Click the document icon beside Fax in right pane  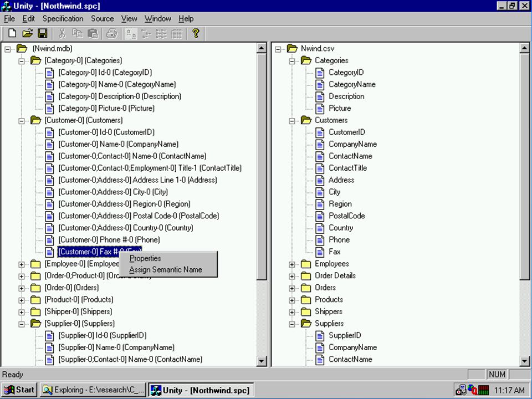[x=320, y=252]
